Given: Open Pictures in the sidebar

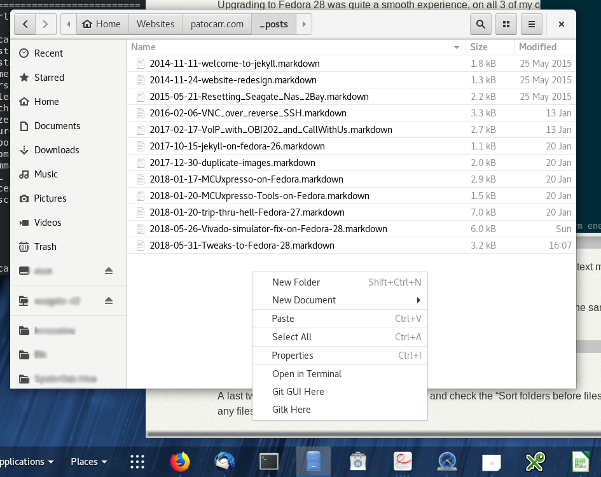Looking at the screenshot, I should pos(68,198).
